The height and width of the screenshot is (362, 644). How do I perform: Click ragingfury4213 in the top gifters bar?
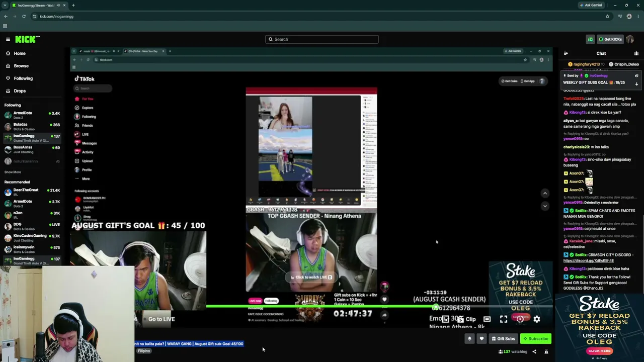(586, 64)
